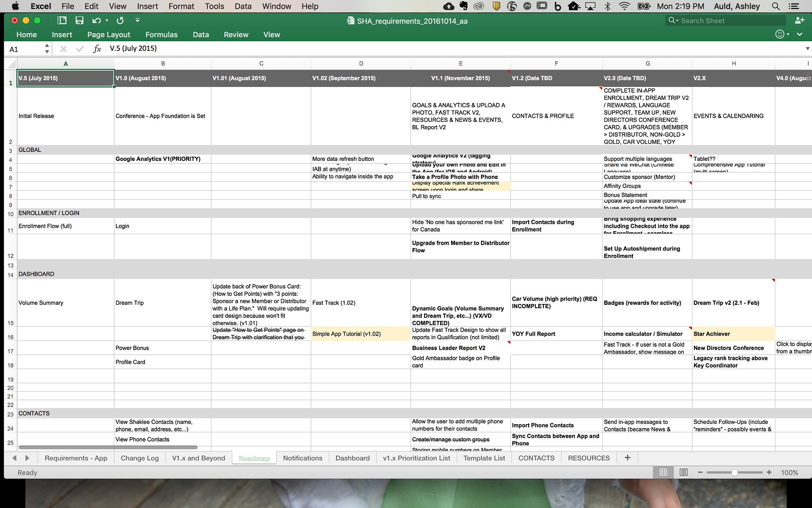Open the Format menu in the menu bar

[181, 6]
